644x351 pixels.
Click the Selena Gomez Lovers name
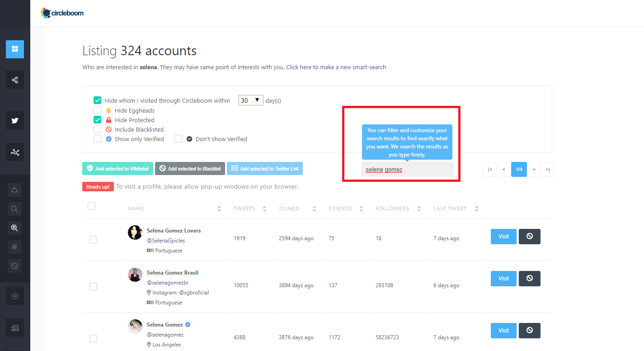pos(174,231)
